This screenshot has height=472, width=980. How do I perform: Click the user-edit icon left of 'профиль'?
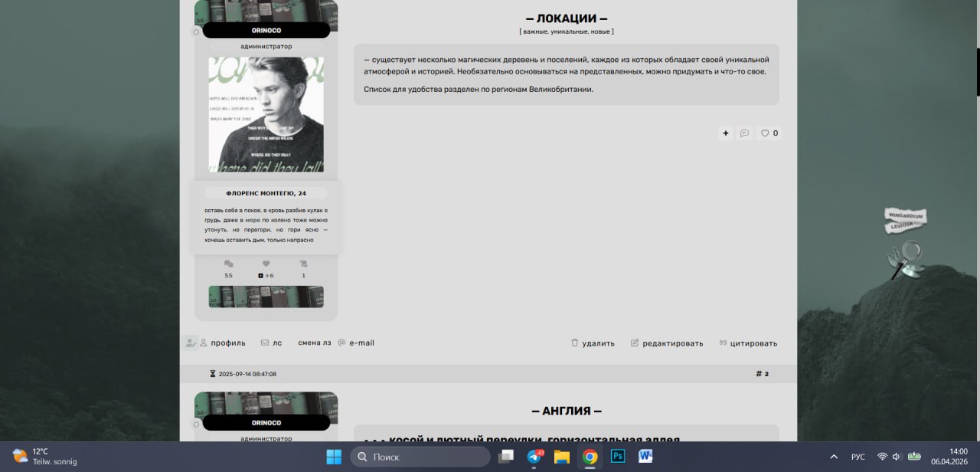190,343
